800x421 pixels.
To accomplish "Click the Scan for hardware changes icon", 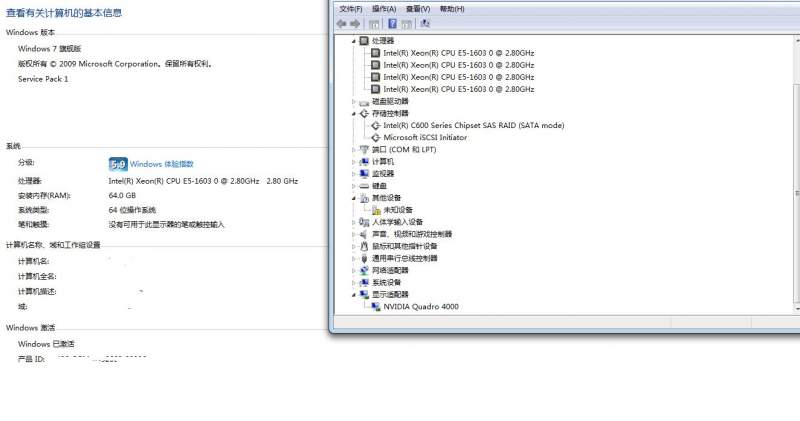I will pyautogui.click(x=425, y=23).
